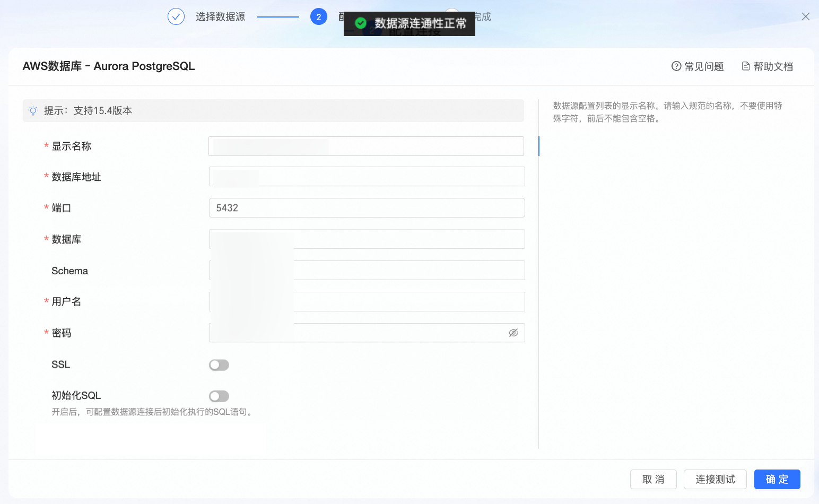819x504 pixels.
Task: Enable the SSL switch
Action: [x=219, y=365]
